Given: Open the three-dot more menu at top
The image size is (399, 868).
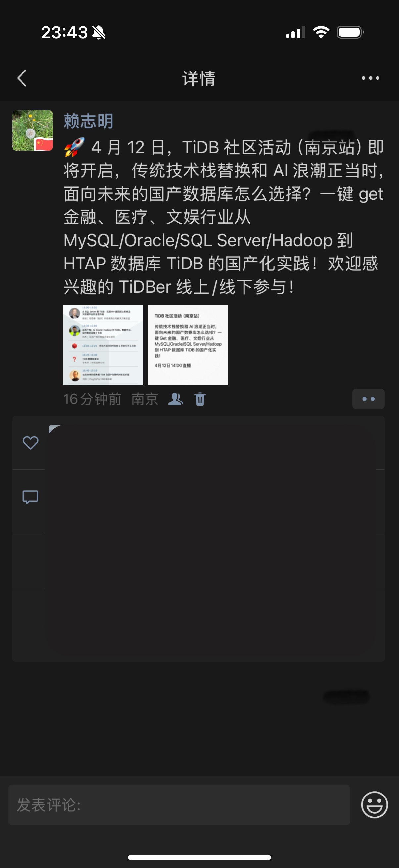Looking at the screenshot, I should point(370,78).
